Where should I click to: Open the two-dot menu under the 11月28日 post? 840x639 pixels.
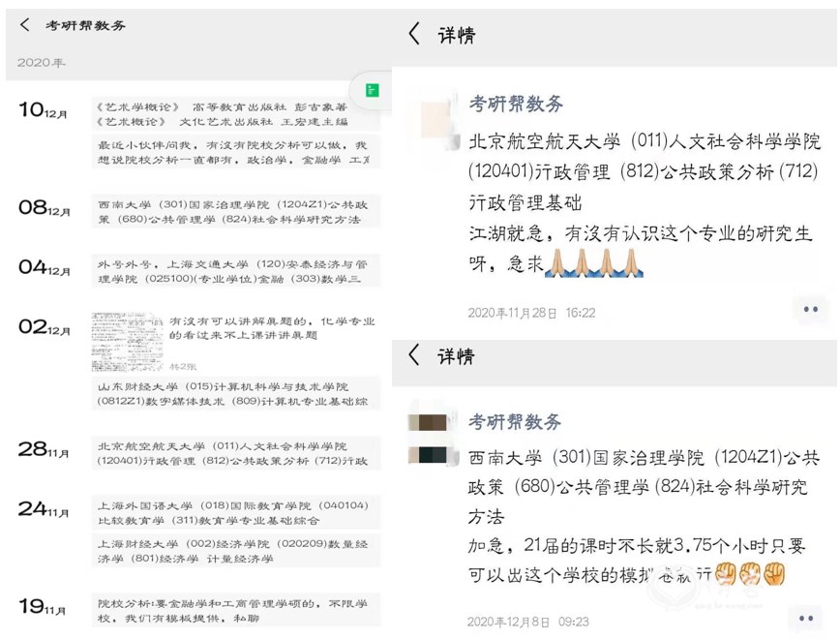coord(811,309)
